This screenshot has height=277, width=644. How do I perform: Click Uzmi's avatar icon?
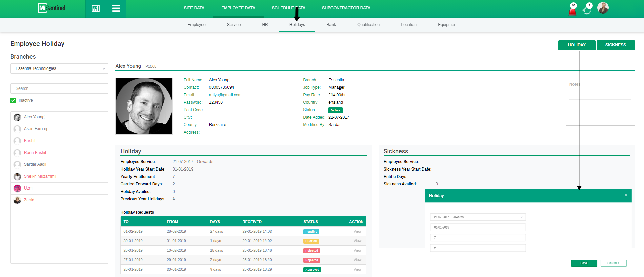pos(17,189)
